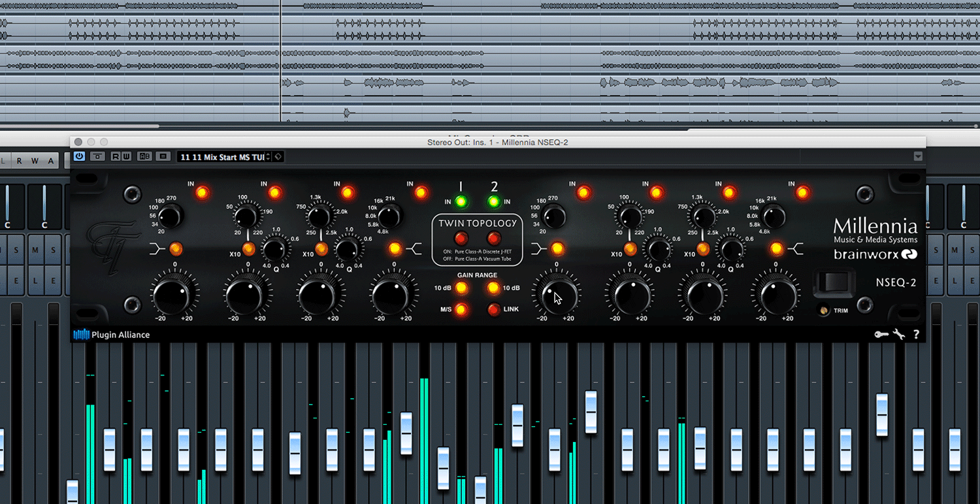Click channel 1 low band frequency knob (20-270)
Viewport: 980px width, 504px height.
171,216
